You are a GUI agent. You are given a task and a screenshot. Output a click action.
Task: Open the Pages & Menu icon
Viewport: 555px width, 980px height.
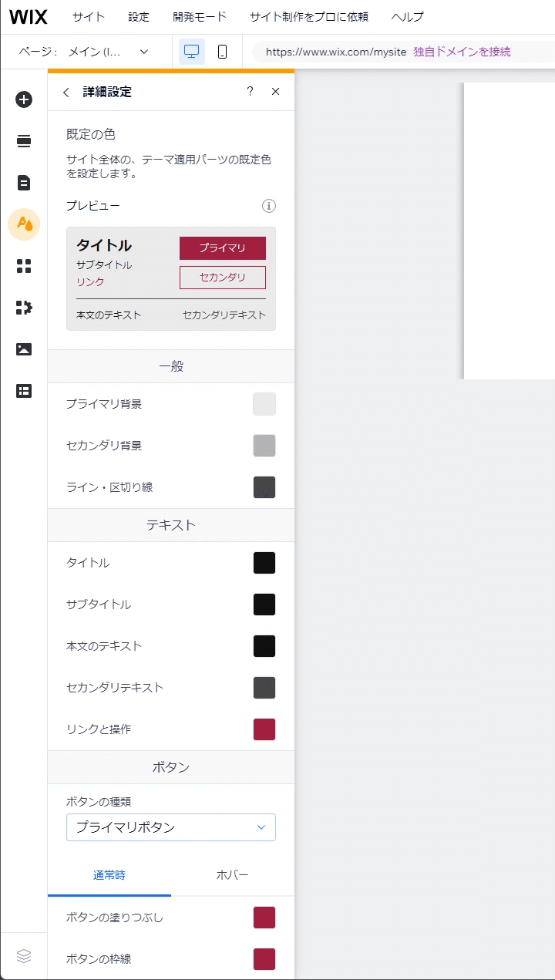tap(24, 183)
